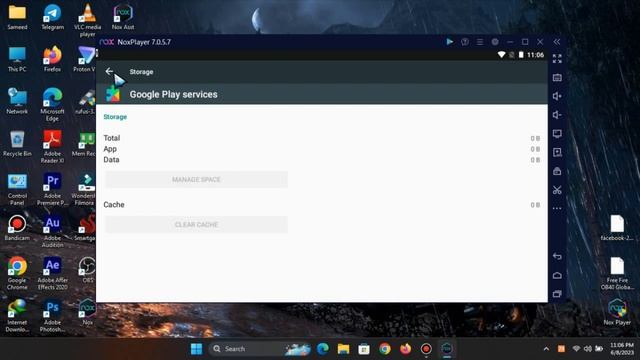Select the facebook-2 file on desktop
640x360 pixels.
pyautogui.click(x=617, y=228)
